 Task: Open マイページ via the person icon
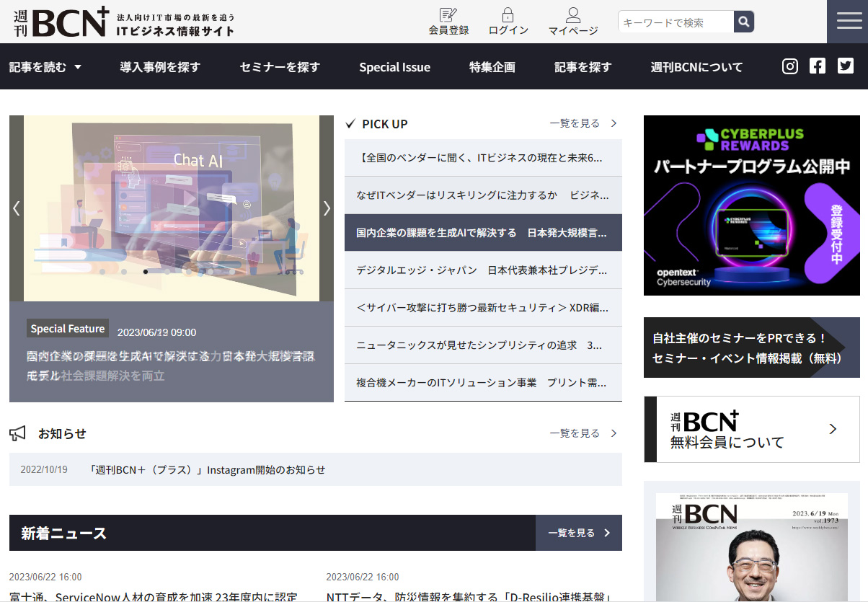[x=572, y=20]
